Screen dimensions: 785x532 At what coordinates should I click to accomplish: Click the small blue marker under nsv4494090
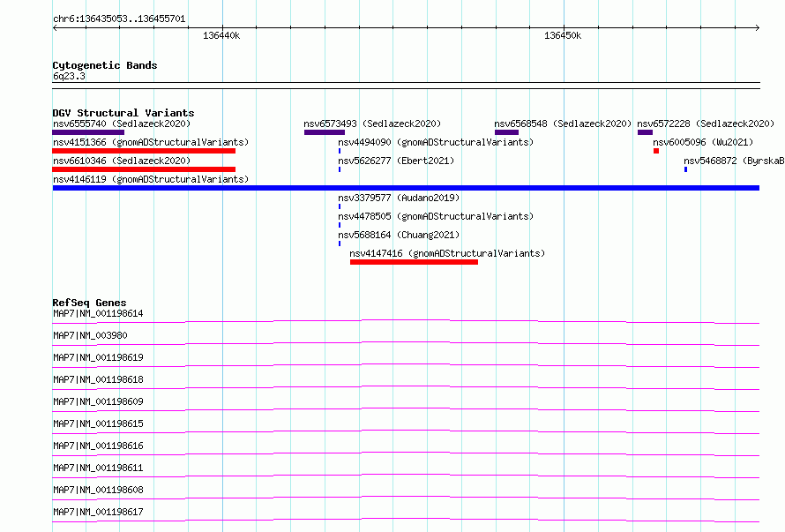coord(340,151)
